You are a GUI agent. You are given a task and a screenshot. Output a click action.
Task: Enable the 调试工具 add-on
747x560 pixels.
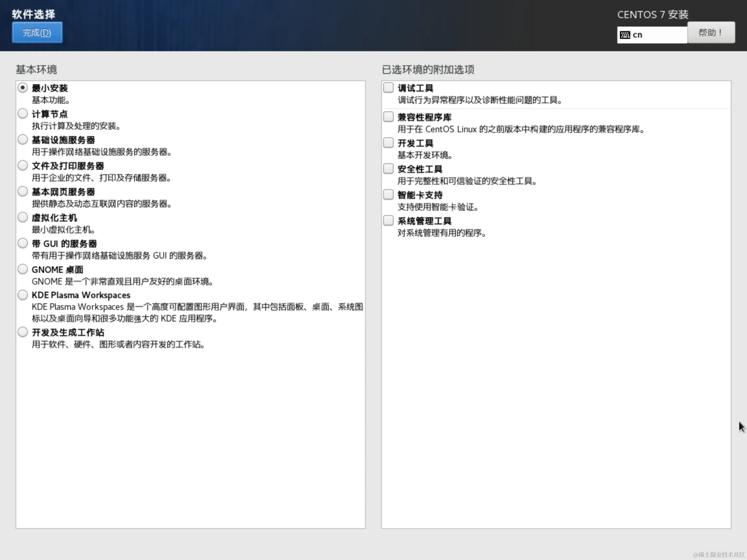388,87
